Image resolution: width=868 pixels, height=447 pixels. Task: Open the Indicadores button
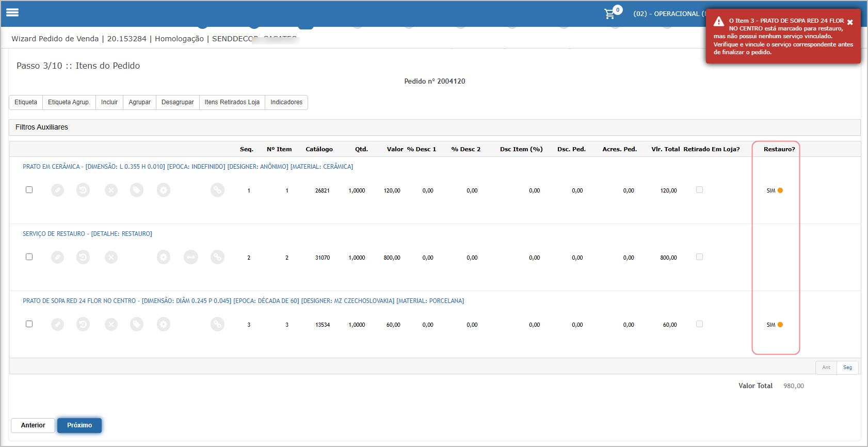286,102
